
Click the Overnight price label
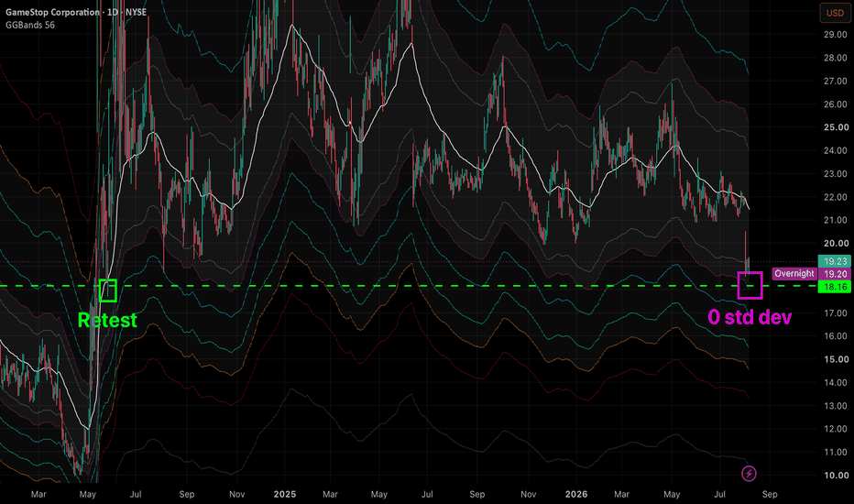(x=794, y=273)
